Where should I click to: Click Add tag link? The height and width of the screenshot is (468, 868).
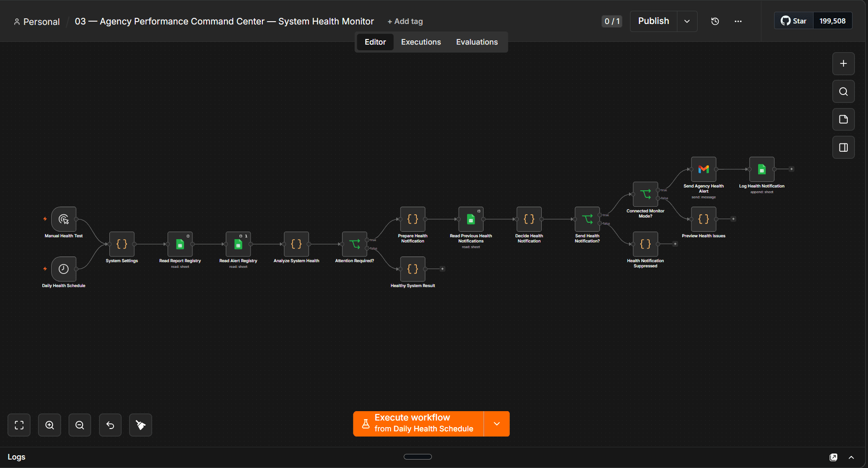pyautogui.click(x=405, y=22)
